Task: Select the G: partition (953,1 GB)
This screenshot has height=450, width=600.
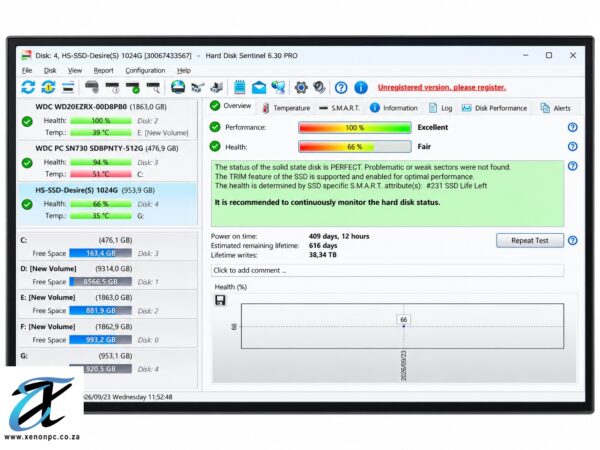Action: (x=108, y=362)
